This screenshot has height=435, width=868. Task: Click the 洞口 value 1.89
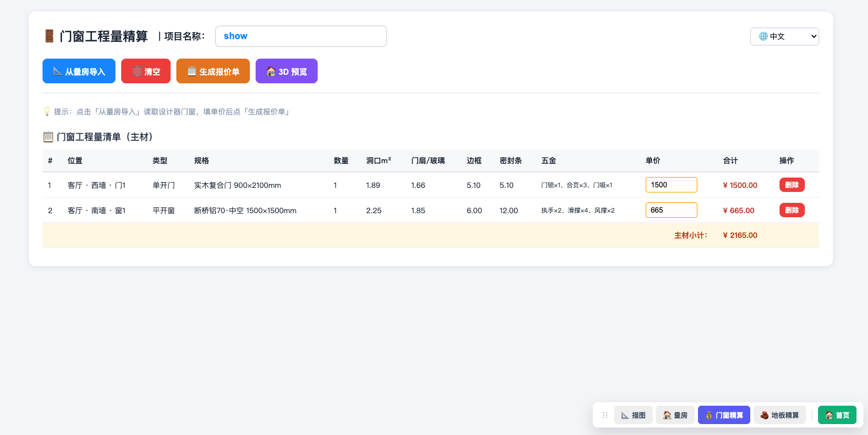[373, 185]
